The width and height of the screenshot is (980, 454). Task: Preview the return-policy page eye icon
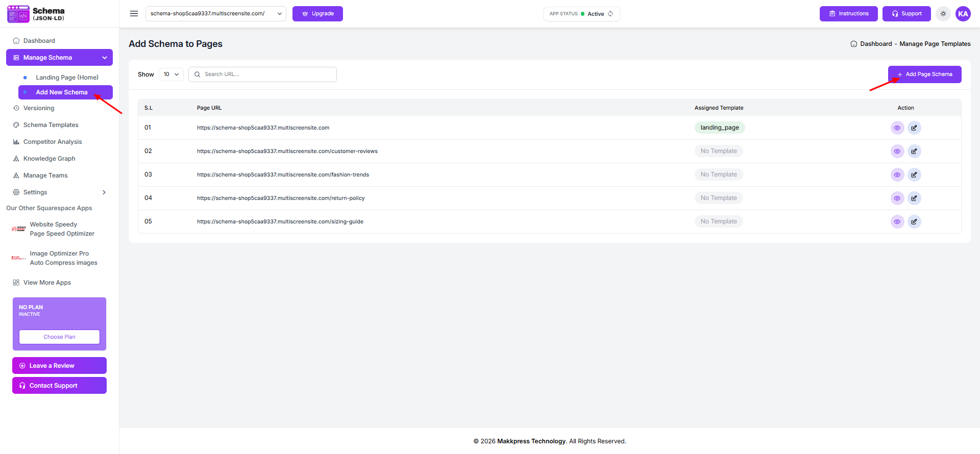point(897,198)
